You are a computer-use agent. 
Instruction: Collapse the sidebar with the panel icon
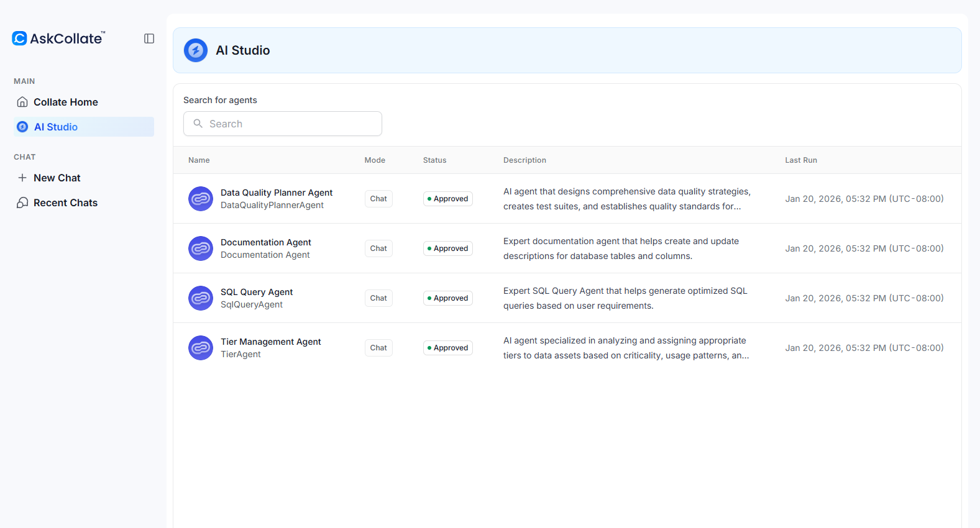pyautogui.click(x=149, y=39)
